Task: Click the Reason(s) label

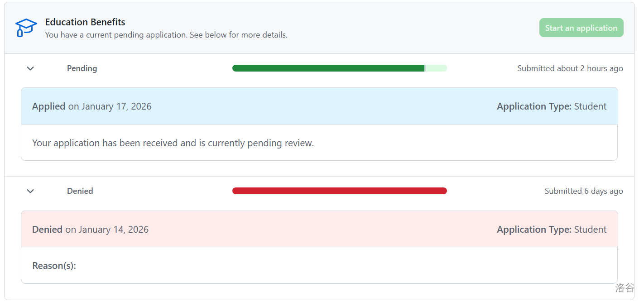Action: [54, 266]
